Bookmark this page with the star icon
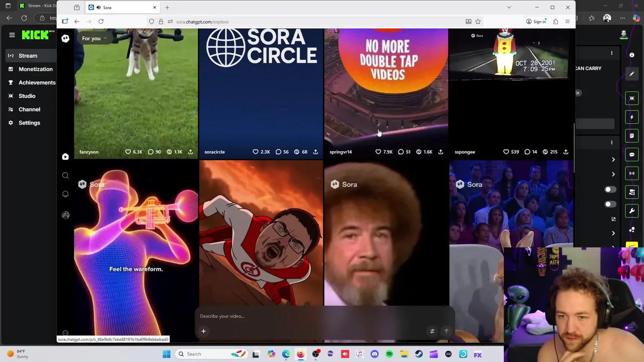The width and height of the screenshot is (644, 362). coord(478,22)
